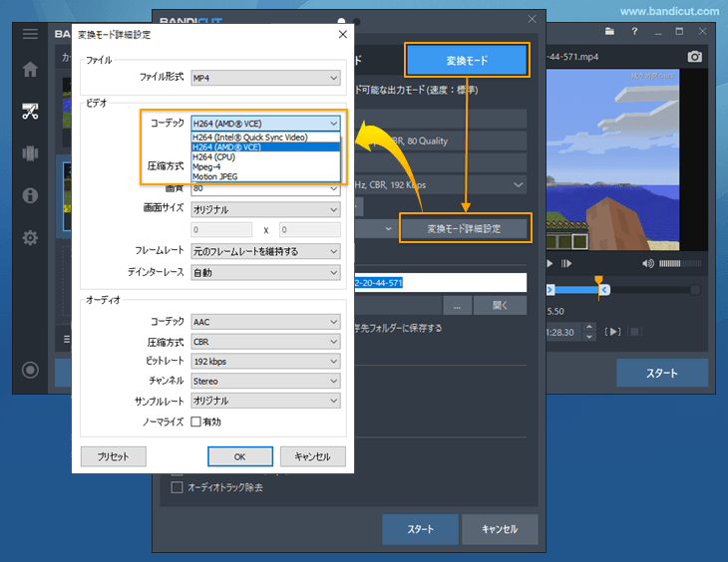Choose H264 (Intel Quick Sync Video) option
Screen dimensions: 728x562
[x=265, y=138]
